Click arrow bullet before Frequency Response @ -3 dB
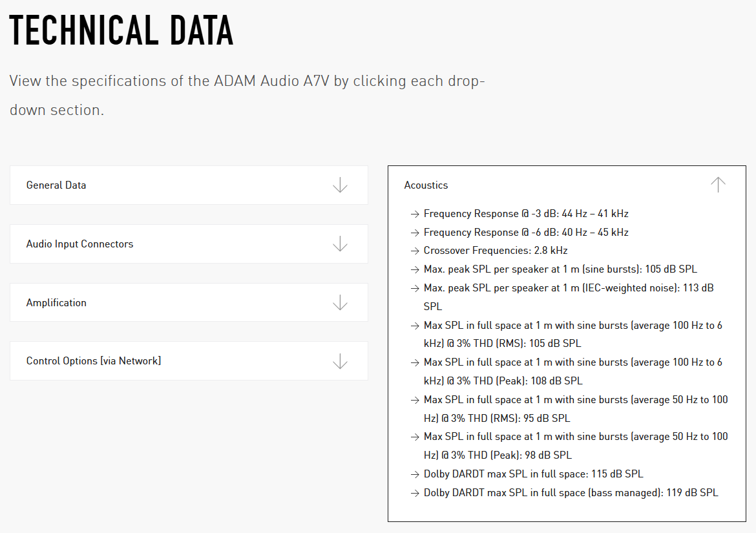The image size is (756, 533). point(415,214)
